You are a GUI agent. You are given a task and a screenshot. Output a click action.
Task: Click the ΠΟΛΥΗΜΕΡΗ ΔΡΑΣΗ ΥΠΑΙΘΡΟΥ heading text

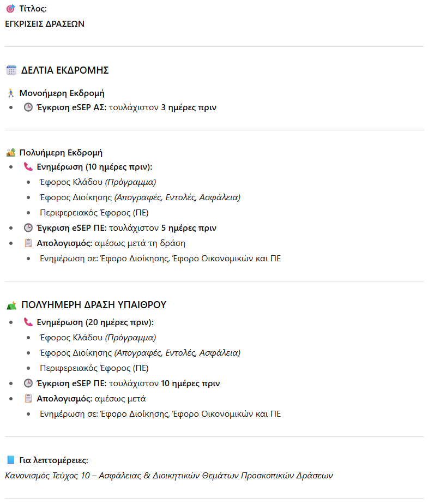(x=93, y=305)
